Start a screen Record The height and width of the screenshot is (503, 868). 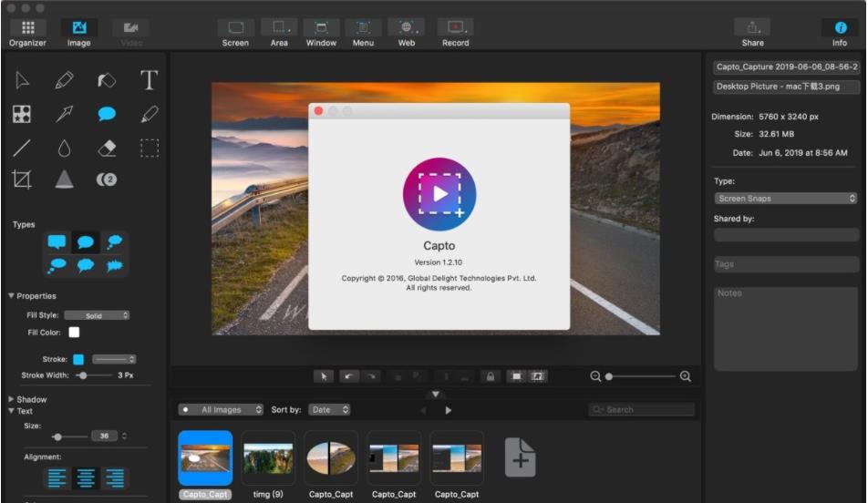(x=456, y=33)
